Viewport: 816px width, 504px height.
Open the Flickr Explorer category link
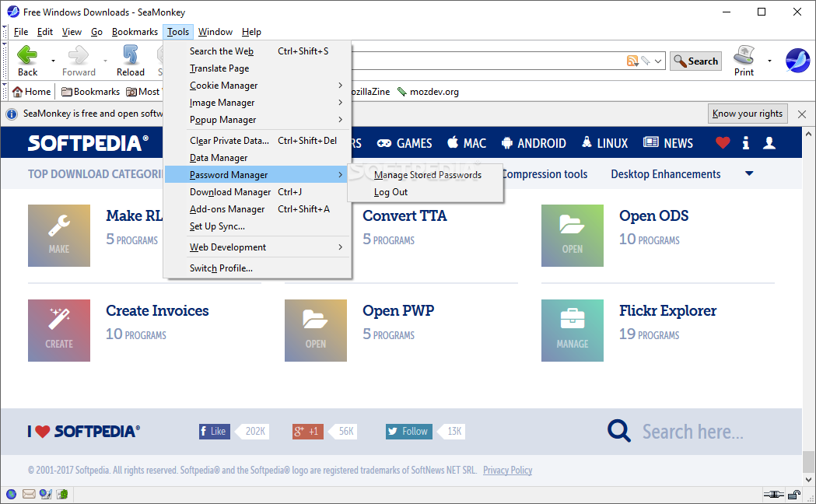[x=667, y=310]
